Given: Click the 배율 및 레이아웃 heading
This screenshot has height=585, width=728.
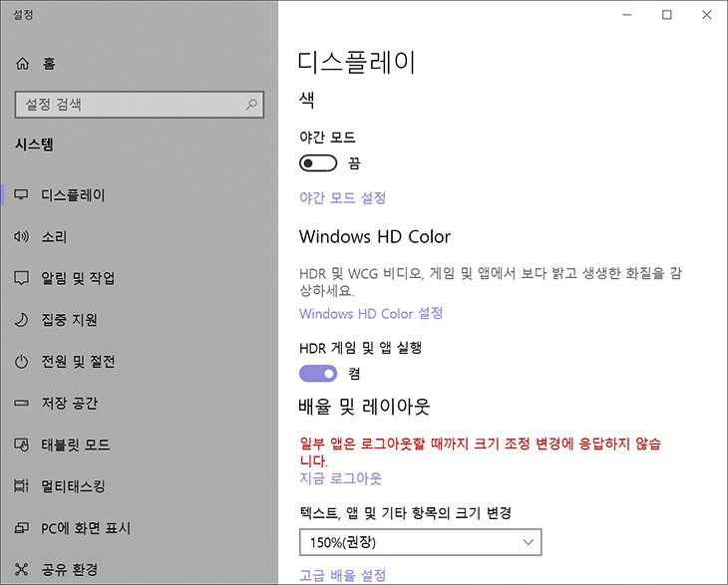Looking at the screenshot, I should coord(364,407).
